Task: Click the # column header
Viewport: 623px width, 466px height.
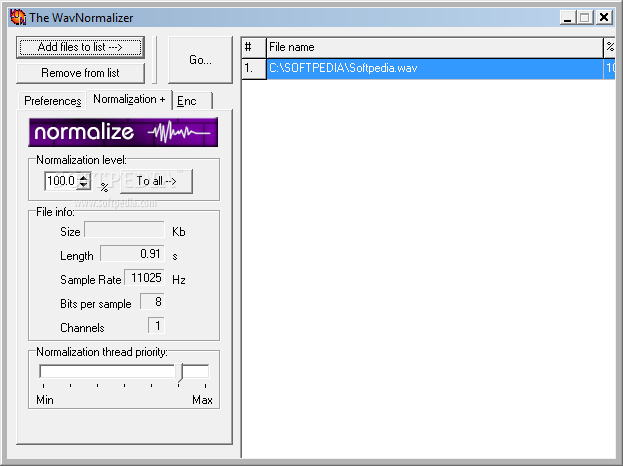Action: [x=254, y=47]
